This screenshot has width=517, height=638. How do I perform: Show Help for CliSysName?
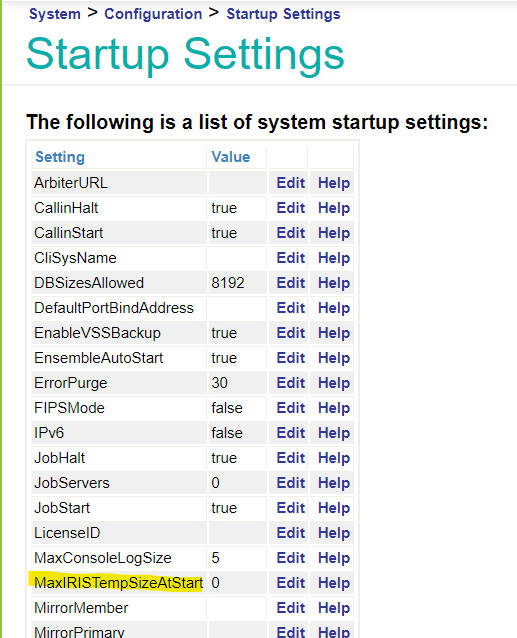[x=334, y=258]
